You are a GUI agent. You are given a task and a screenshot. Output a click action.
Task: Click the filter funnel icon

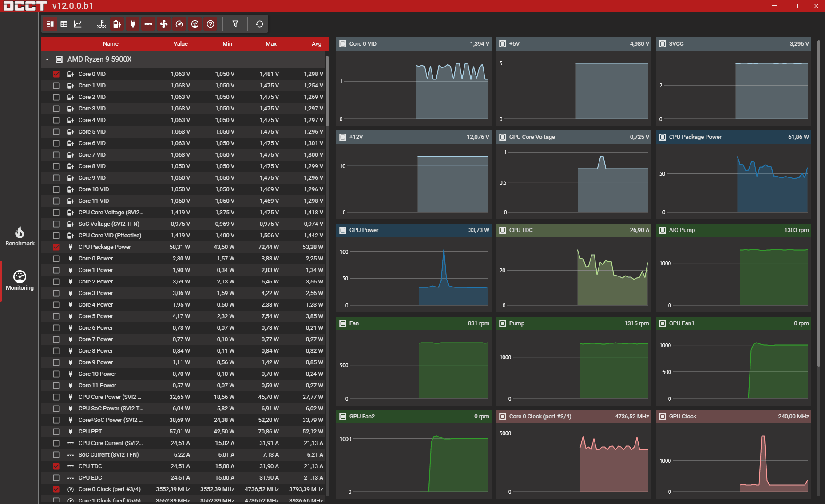point(235,24)
